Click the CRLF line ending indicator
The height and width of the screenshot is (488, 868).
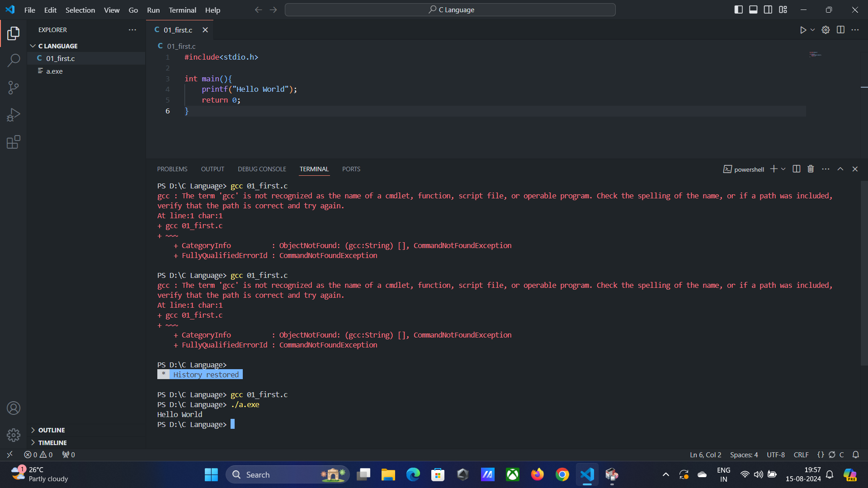801,455
